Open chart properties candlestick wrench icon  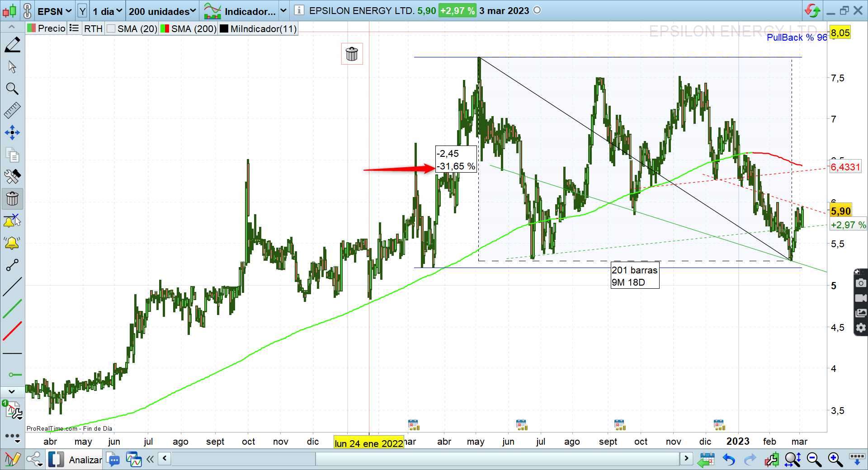[x=772, y=460]
